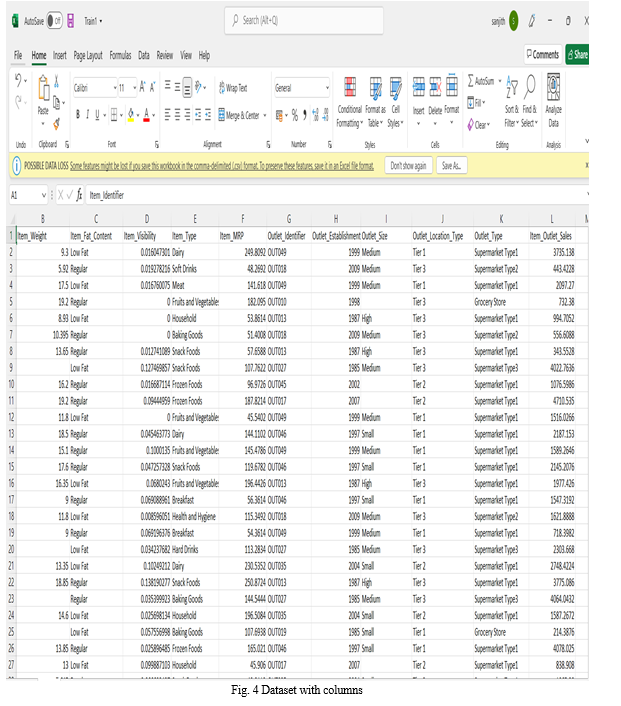621x706 pixels.
Task: Switch to the Insert tab
Action: click(x=59, y=55)
